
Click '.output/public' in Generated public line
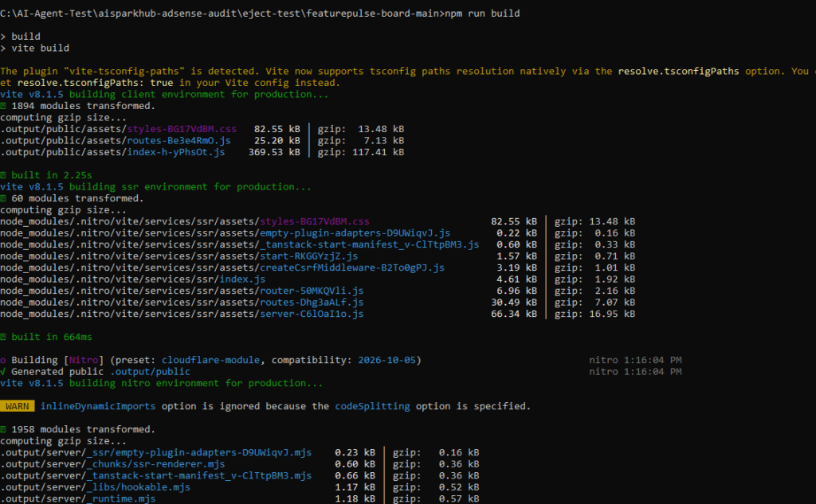pyautogui.click(x=150, y=371)
